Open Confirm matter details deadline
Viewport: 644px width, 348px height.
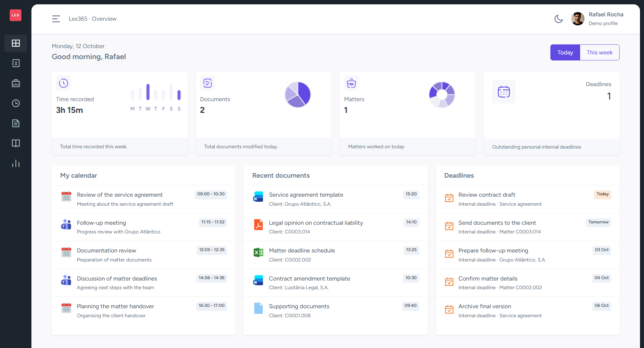(528, 283)
